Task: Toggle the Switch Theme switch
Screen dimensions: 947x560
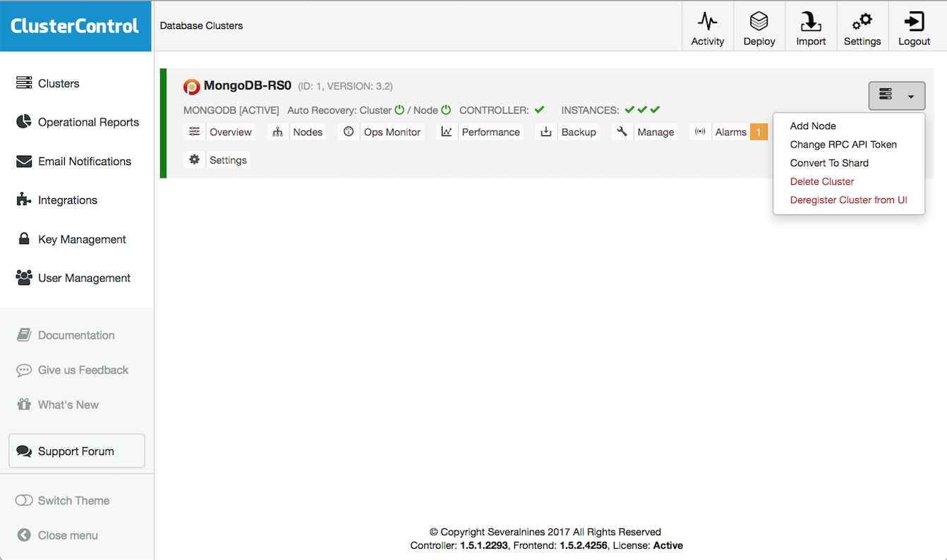Action: pos(24,500)
